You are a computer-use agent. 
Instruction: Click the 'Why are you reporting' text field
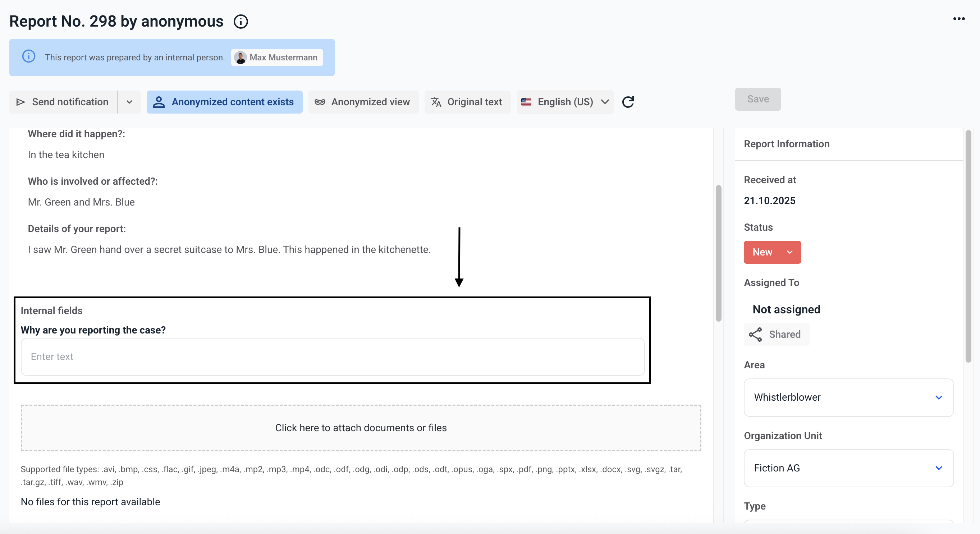(x=332, y=356)
